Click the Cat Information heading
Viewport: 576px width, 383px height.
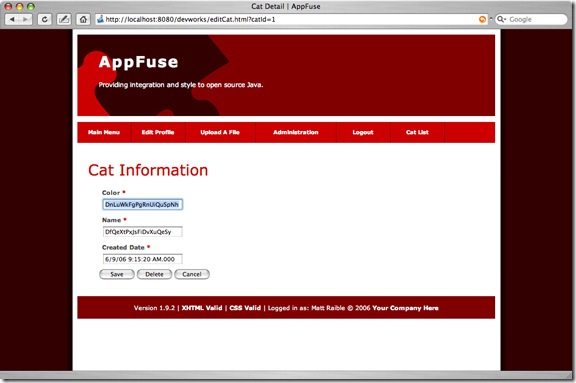click(x=148, y=170)
